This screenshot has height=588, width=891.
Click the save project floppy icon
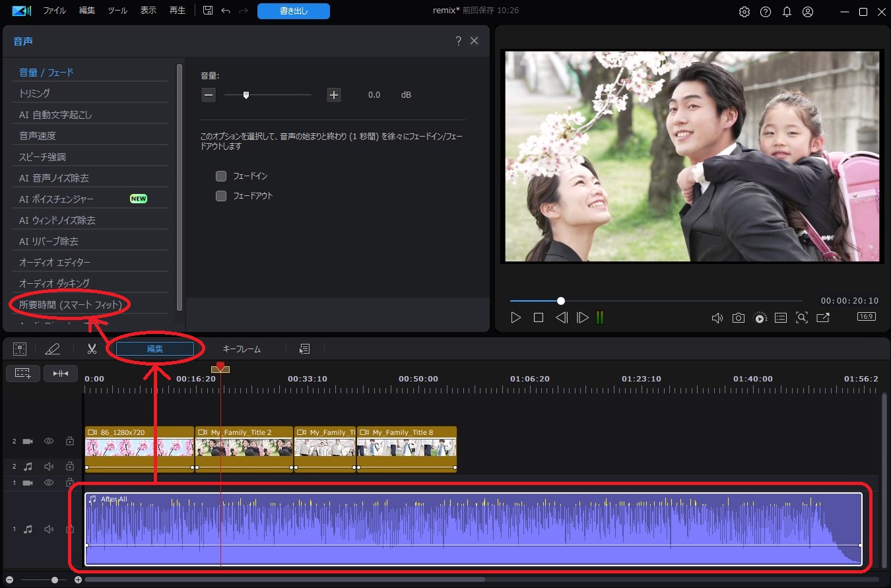pyautogui.click(x=208, y=11)
